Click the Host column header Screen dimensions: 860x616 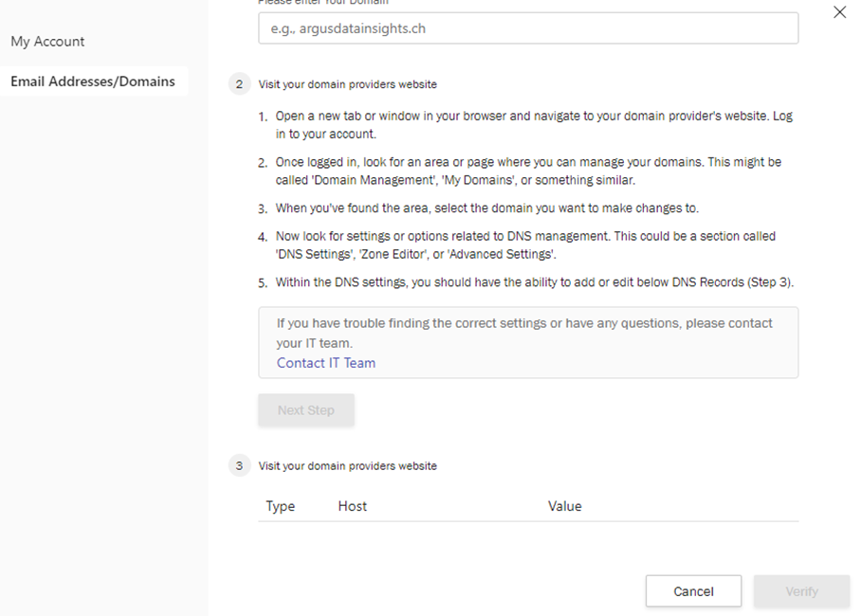pyautogui.click(x=353, y=506)
